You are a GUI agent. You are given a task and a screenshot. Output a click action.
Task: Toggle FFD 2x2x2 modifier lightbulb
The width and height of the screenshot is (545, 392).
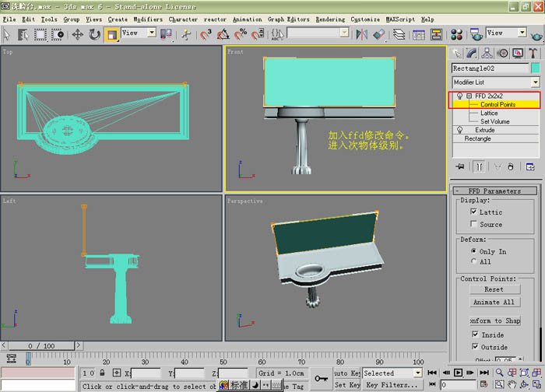pos(459,96)
